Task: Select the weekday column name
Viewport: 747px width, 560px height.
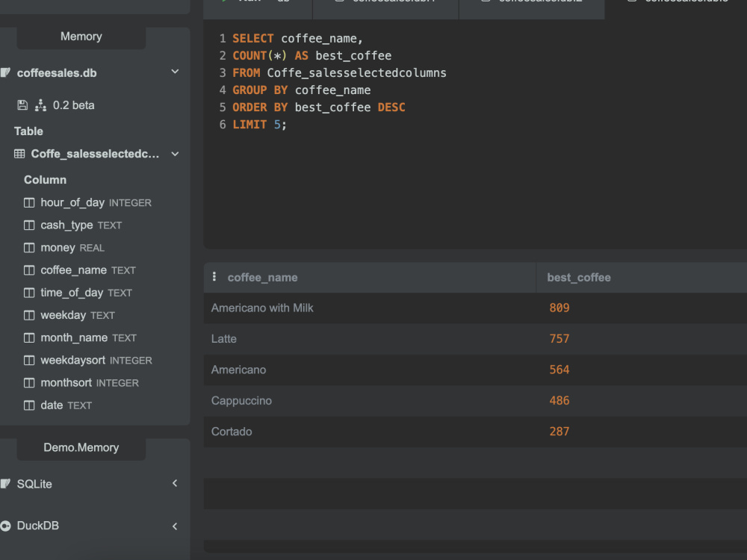Action: point(63,315)
